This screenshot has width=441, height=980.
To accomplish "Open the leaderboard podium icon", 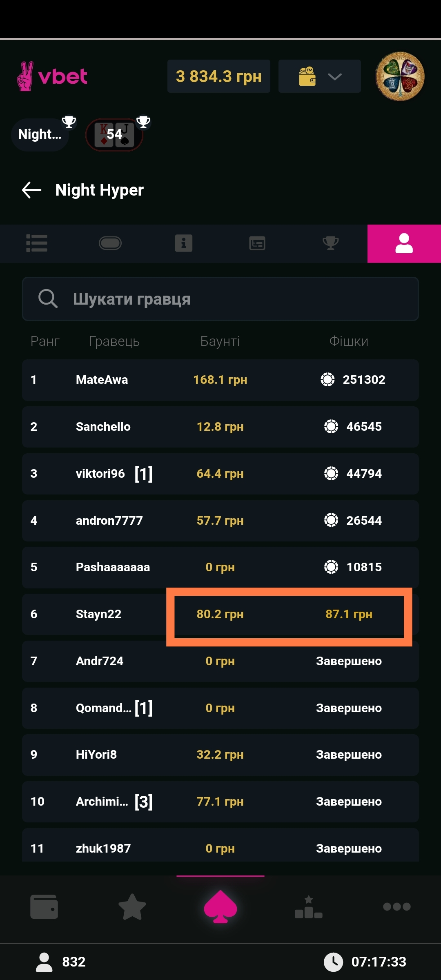I will point(309,906).
